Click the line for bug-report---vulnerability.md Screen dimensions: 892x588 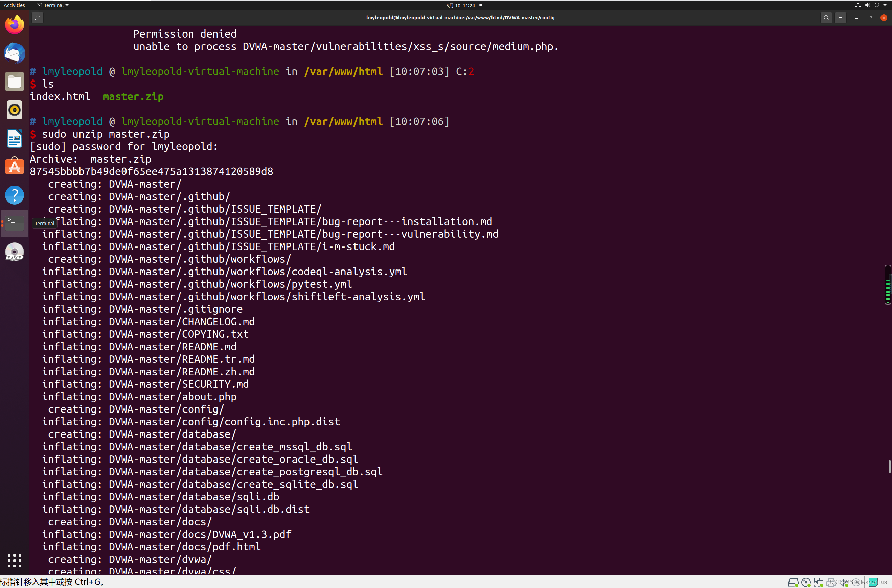(x=270, y=234)
